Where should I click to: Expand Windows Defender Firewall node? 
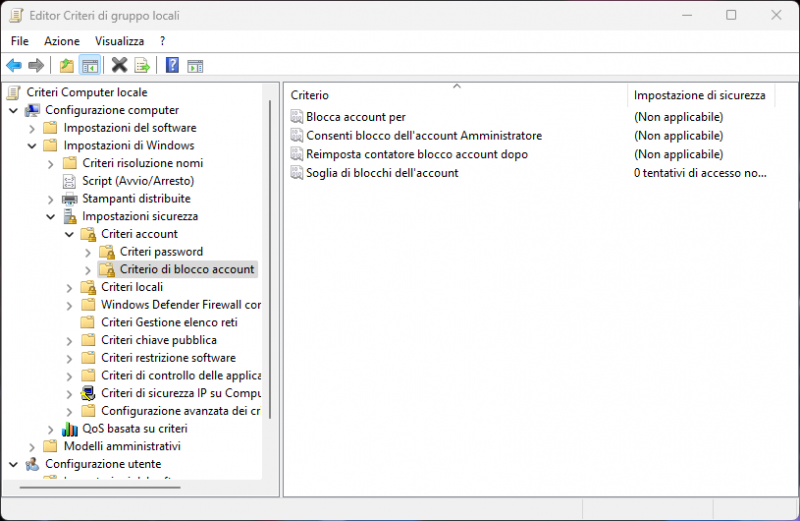(x=69, y=305)
